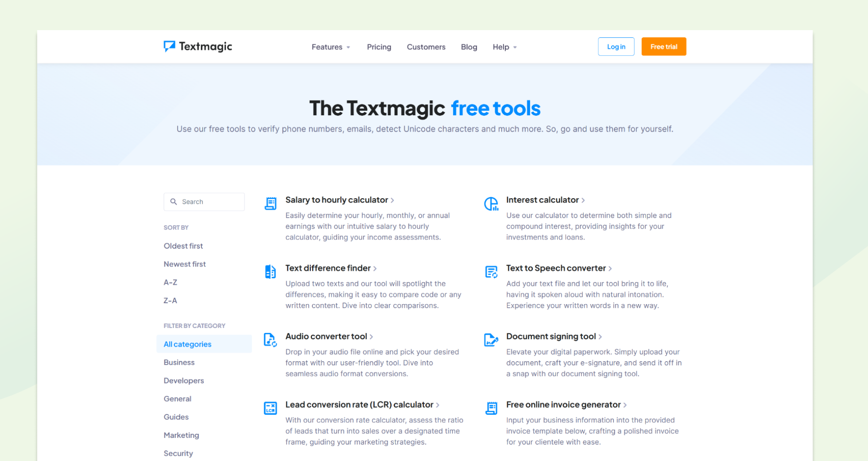Open the Salary to hourly calculator link
Viewport: 868px width, 461px height.
tap(340, 200)
